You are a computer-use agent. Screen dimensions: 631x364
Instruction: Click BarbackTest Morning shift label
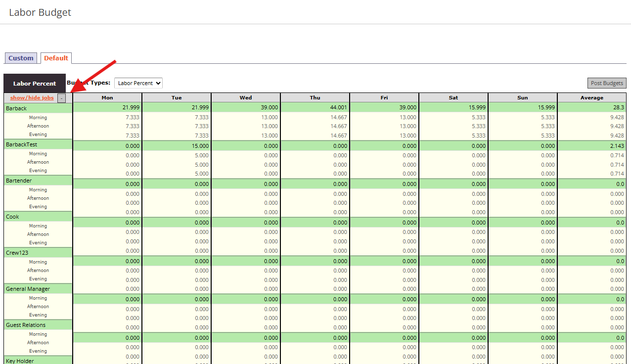(38, 154)
